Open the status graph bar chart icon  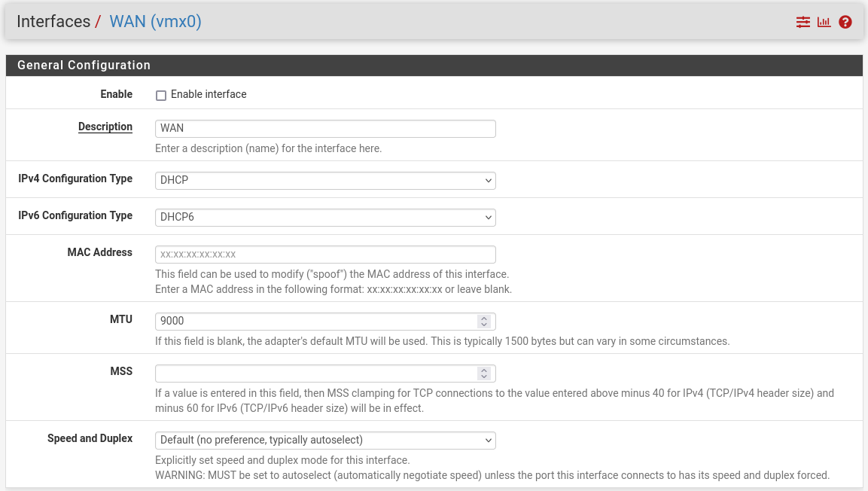point(824,23)
